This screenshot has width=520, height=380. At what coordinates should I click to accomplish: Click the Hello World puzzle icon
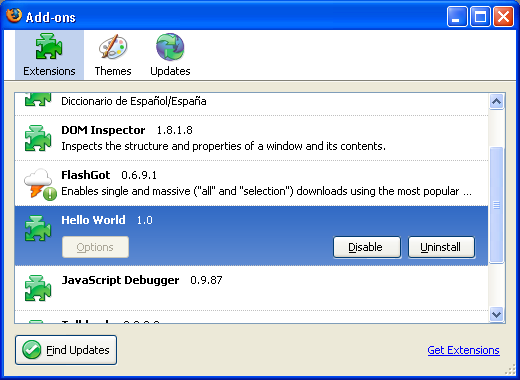click(38, 228)
